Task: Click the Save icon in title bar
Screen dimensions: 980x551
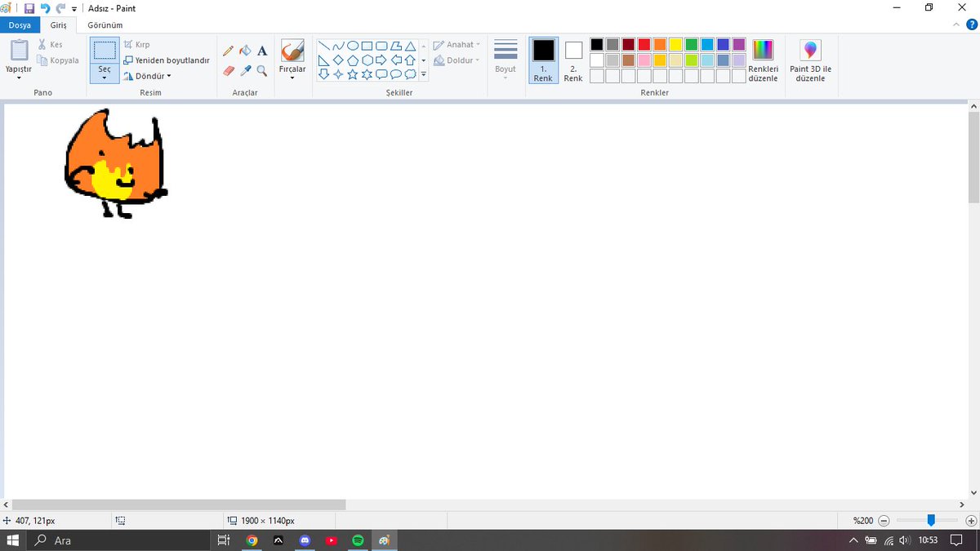Action: [x=29, y=8]
